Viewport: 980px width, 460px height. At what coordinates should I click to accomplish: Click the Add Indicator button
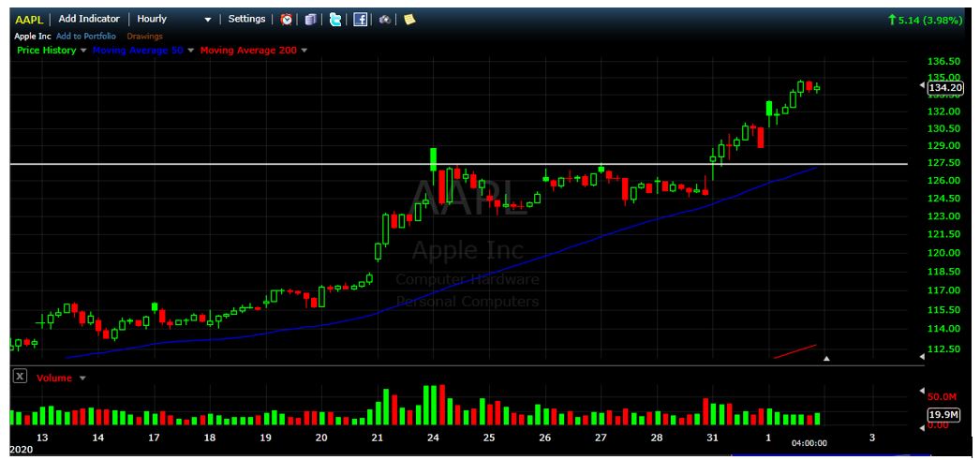[x=89, y=19]
